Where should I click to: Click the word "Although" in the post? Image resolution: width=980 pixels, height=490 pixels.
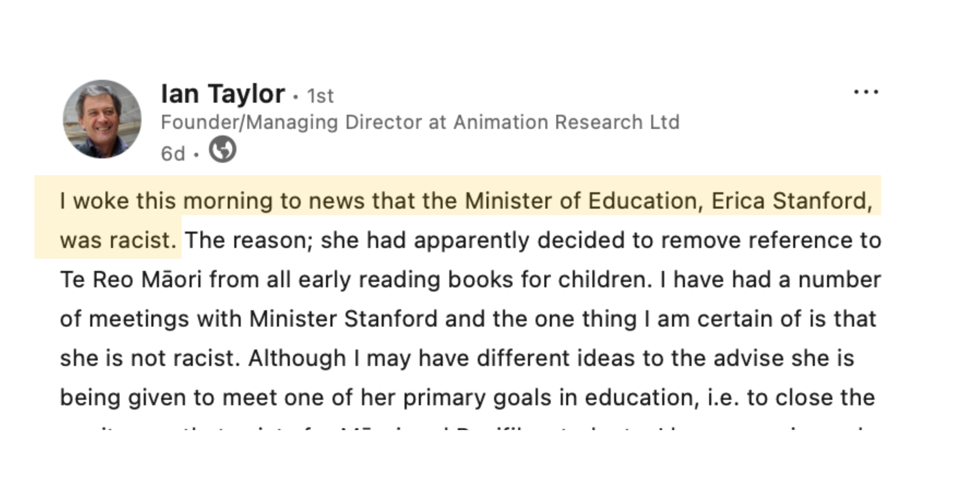point(297,358)
